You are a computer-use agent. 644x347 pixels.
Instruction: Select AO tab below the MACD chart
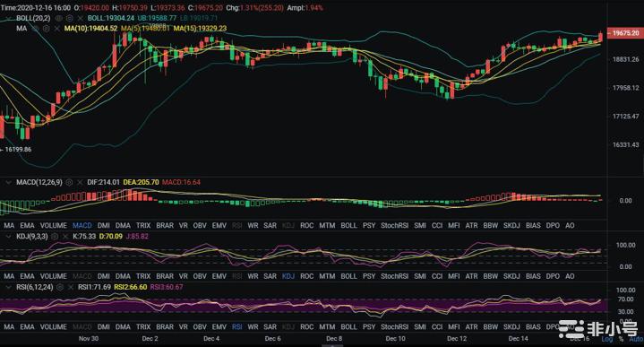click(x=570, y=225)
